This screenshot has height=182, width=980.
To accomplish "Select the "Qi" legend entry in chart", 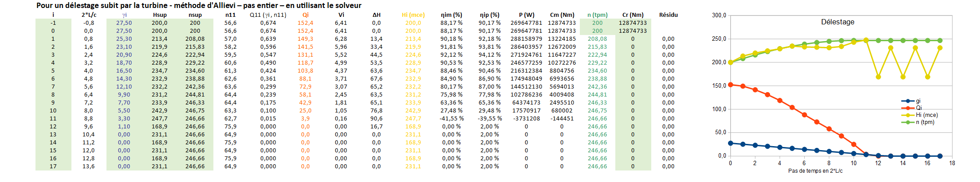I will coord(919,108).
